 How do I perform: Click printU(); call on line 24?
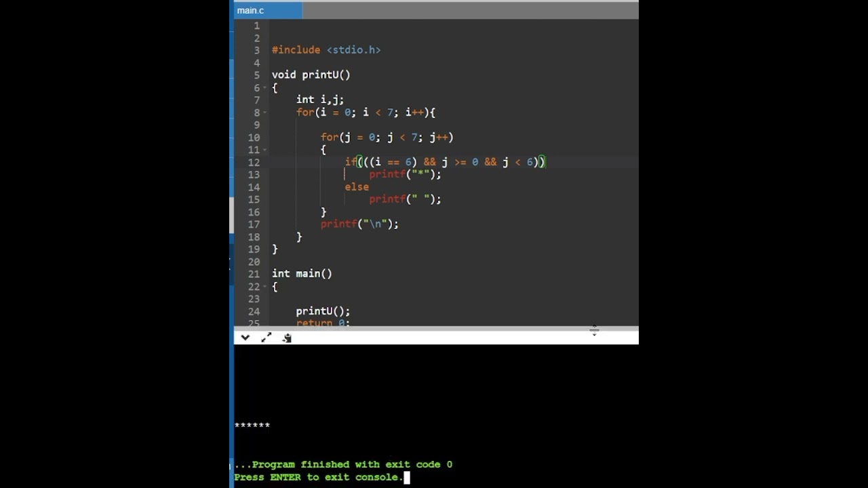(x=323, y=311)
